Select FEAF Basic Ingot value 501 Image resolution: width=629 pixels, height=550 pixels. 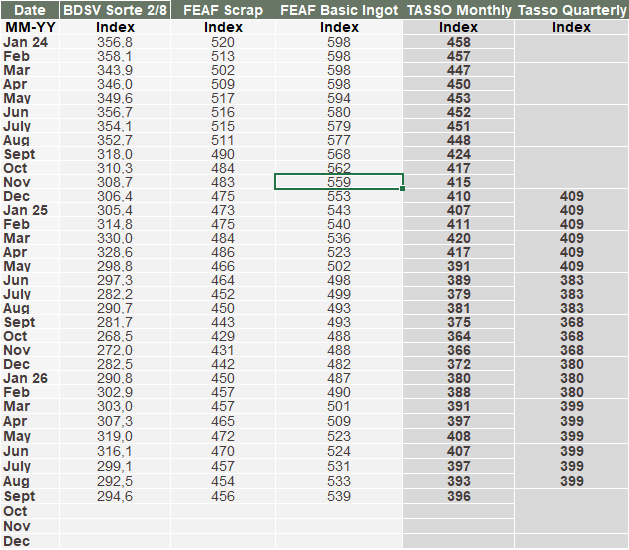click(339, 406)
